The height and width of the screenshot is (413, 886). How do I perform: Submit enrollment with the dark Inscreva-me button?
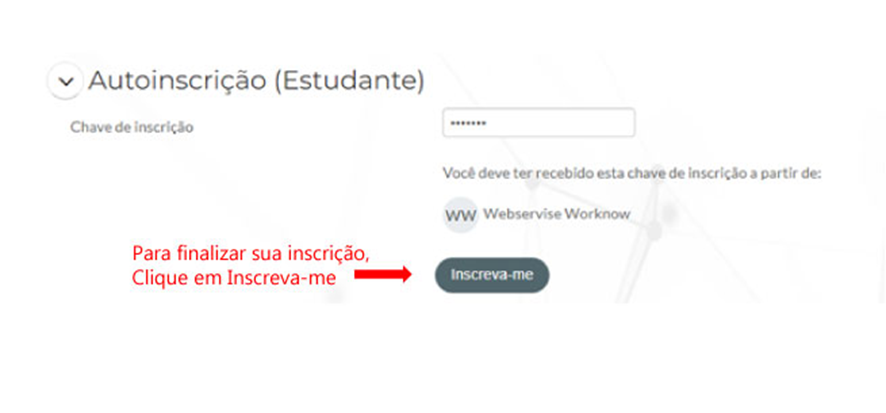point(492,275)
